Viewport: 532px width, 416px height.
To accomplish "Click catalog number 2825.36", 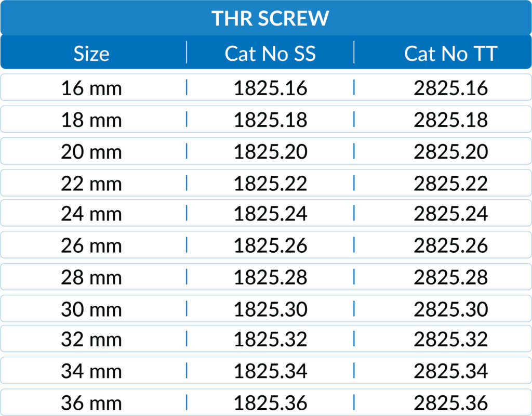I will click(450, 403).
